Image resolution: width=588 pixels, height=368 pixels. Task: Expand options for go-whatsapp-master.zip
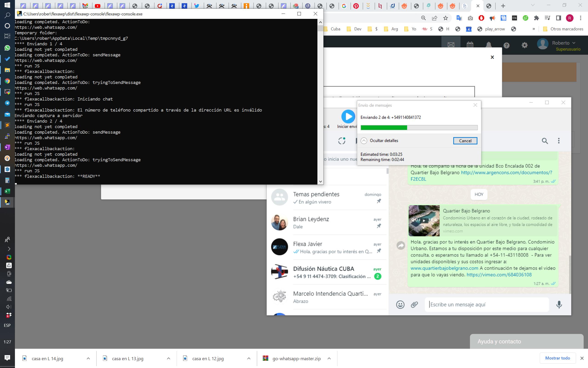[329, 358]
